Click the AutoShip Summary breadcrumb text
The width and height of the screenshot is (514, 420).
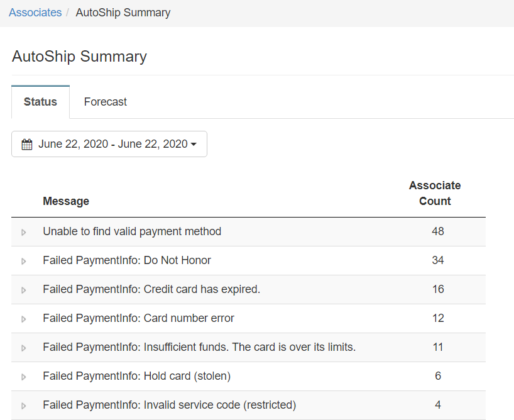click(x=123, y=13)
